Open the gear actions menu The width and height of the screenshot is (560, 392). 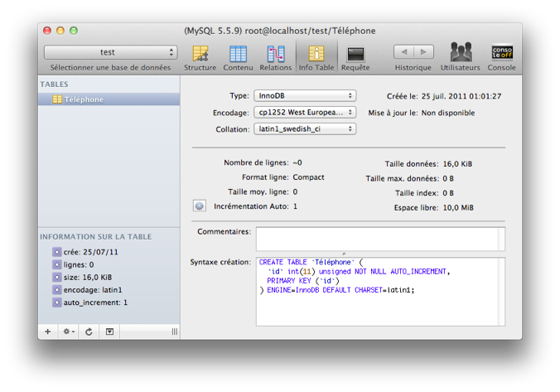(69, 332)
